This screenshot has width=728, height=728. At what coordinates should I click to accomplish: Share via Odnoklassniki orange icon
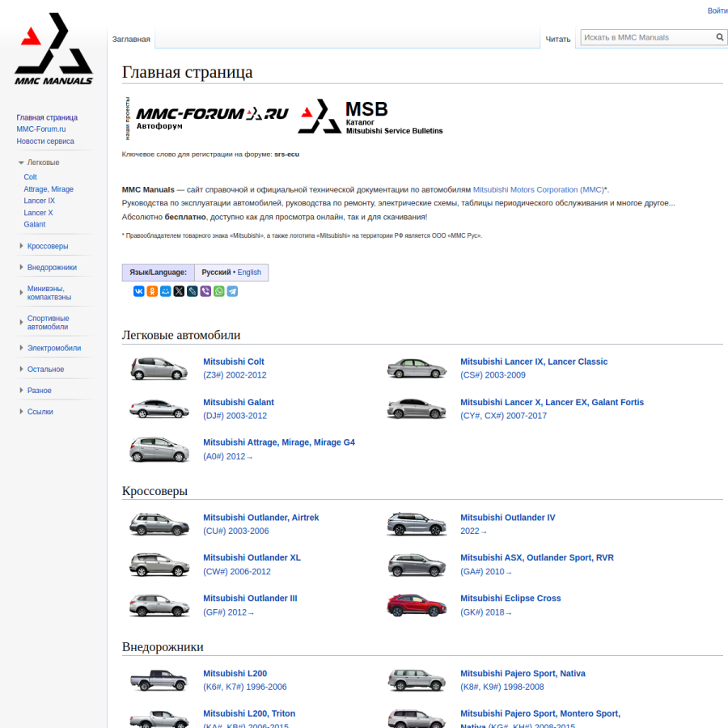(x=152, y=291)
